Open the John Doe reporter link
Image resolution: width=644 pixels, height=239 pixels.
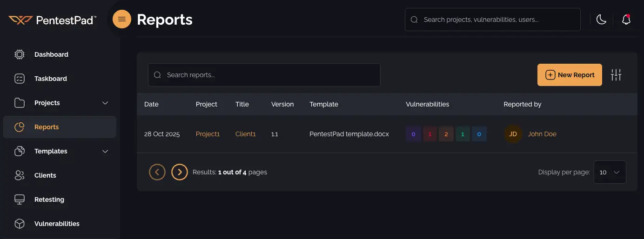(542, 134)
